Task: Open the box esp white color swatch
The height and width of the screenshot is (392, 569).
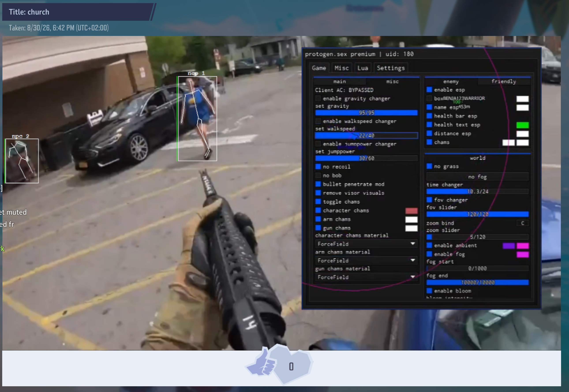Action: tap(522, 99)
